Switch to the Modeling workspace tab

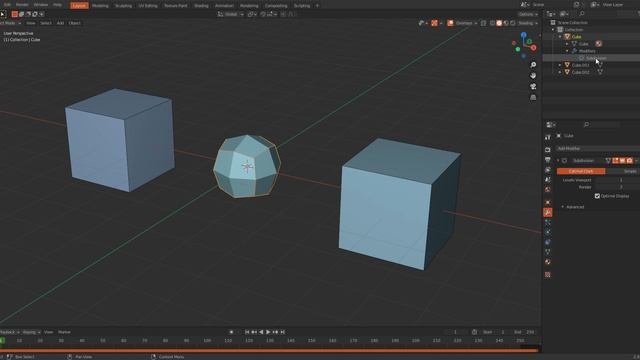coord(100,6)
